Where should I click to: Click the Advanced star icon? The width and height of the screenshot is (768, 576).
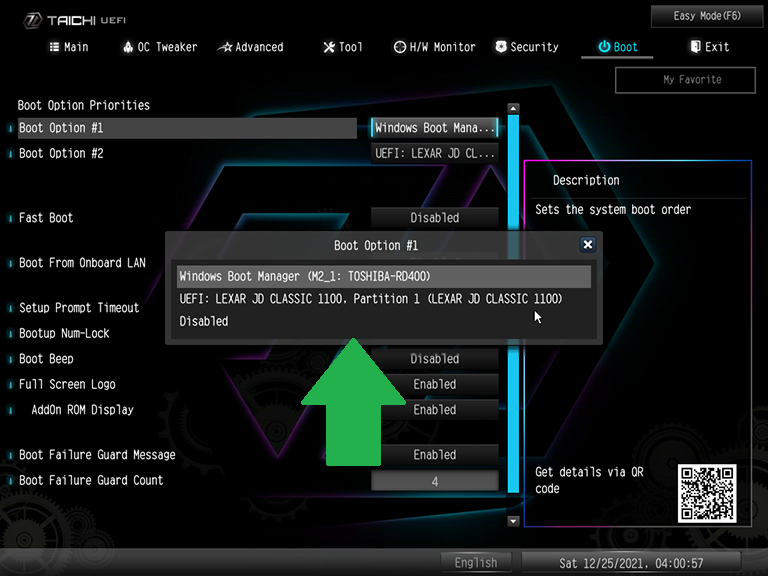coord(225,48)
